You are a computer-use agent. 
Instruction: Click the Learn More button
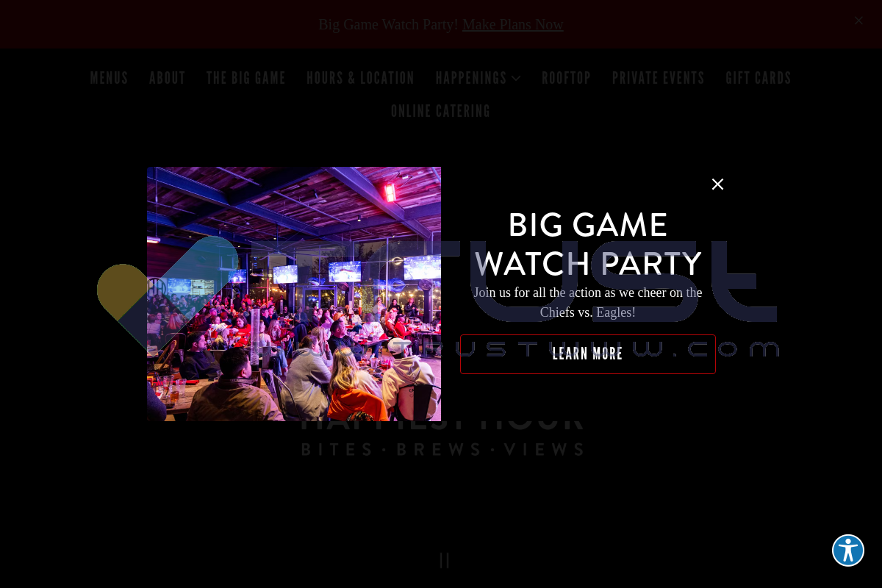[588, 354]
